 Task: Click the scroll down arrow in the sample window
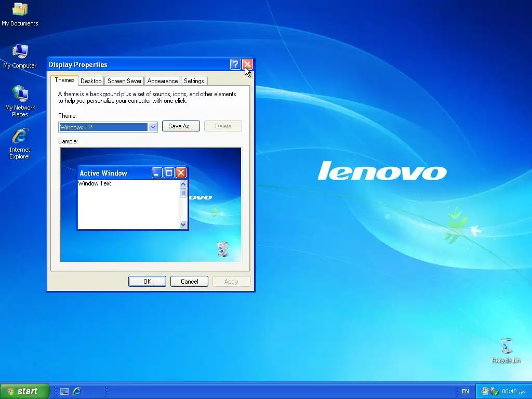click(183, 224)
